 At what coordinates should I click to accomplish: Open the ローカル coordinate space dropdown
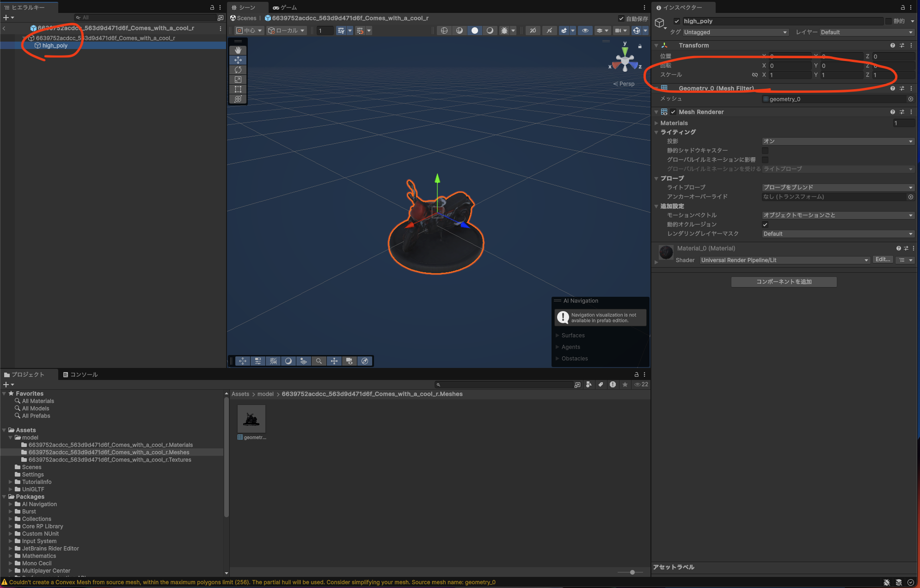[x=286, y=31]
